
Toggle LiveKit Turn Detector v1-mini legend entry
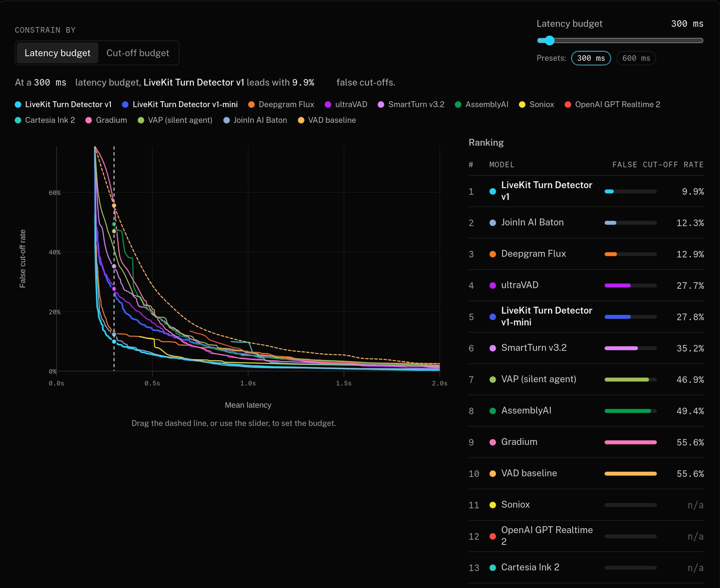pyautogui.click(x=180, y=104)
